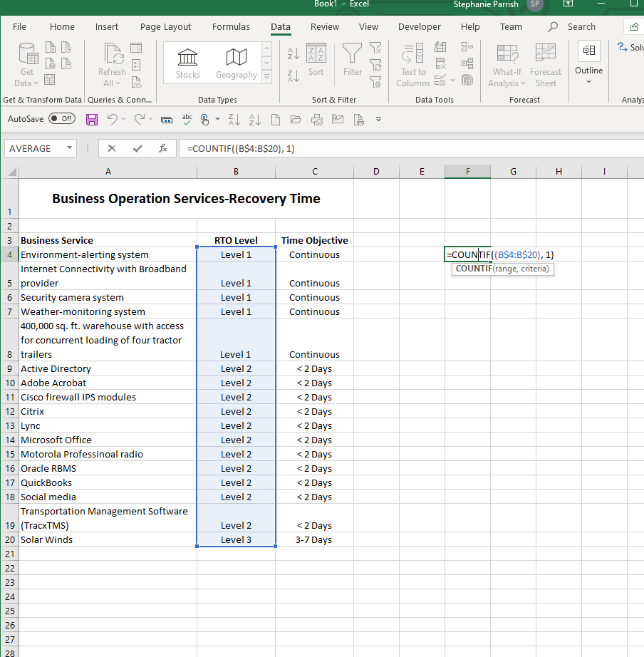Click the Forecast Sheet icon
The height and width of the screenshot is (657, 644).
coord(546,63)
